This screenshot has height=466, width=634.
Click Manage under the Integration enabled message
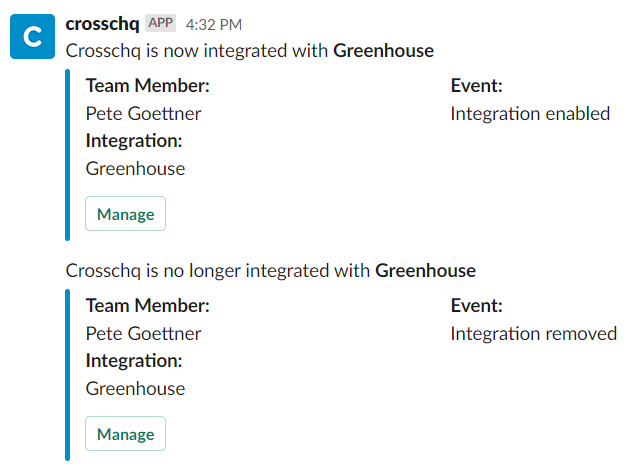pos(125,214)
